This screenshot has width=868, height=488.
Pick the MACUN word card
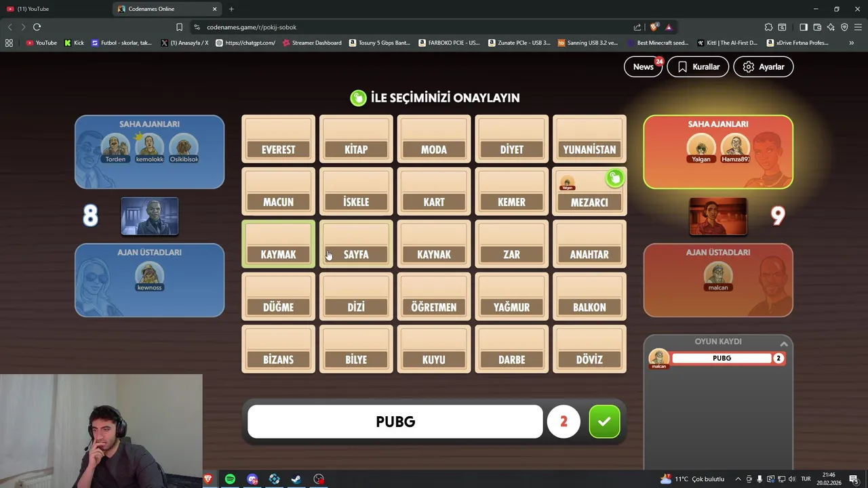point(279,192)
